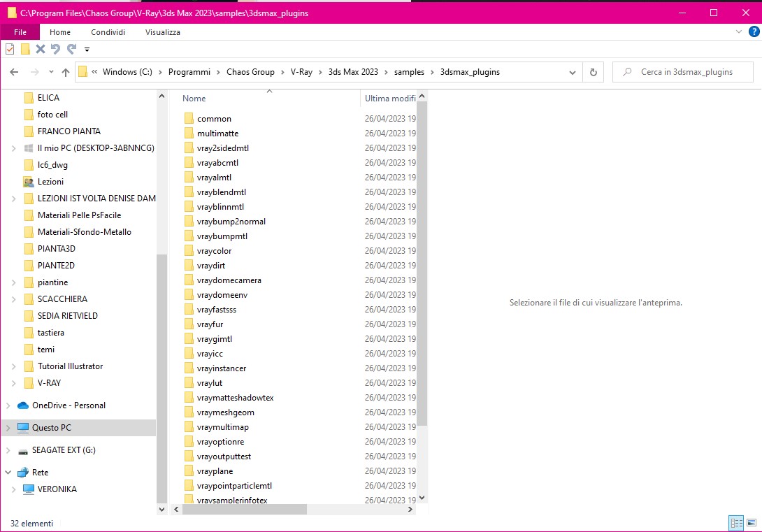
Task: Select the vrayinstancer folder
Action: [222, 368]
